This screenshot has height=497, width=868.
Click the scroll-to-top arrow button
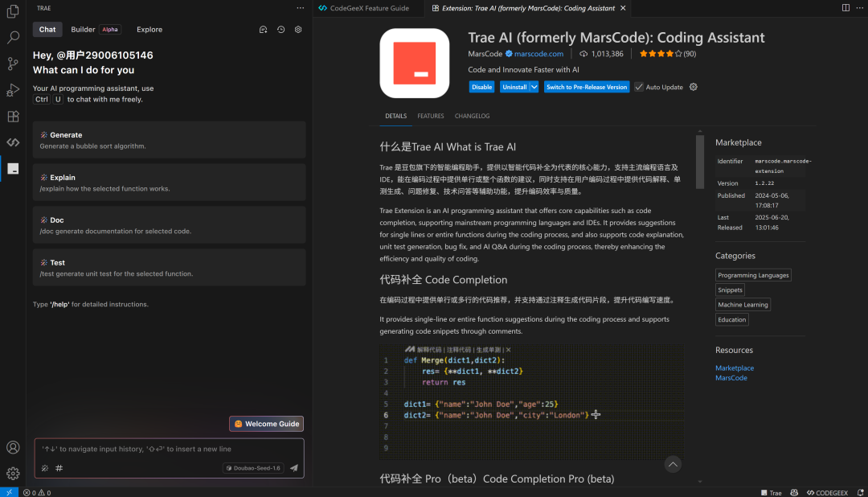coord(673,464)
